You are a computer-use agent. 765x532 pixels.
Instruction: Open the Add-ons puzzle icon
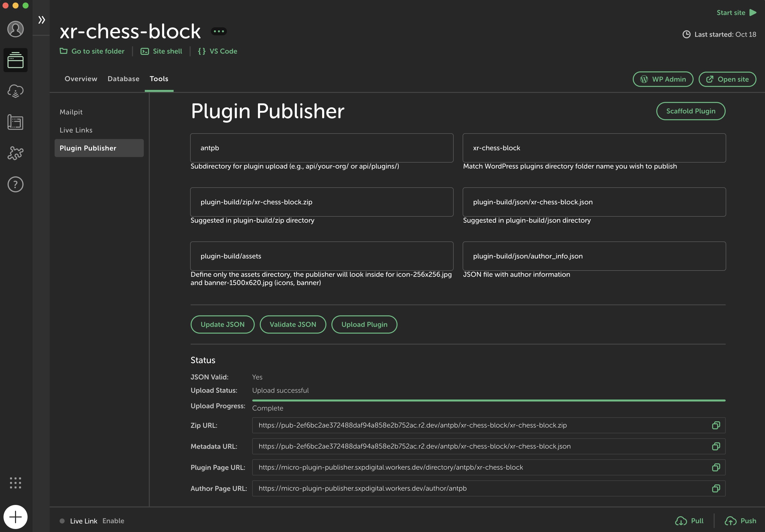pos(15,153)
